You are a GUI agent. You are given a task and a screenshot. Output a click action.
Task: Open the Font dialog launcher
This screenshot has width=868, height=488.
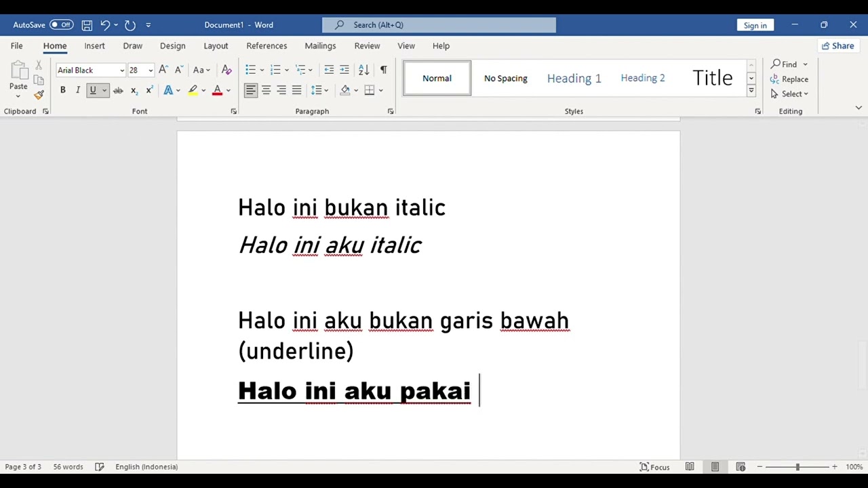tap(233, 111)
